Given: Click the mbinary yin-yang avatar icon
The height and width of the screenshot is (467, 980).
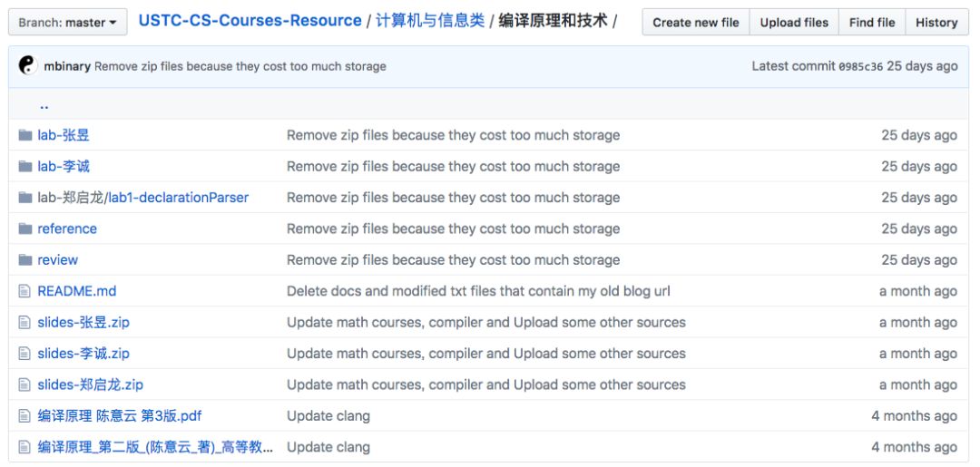Looking at the screenshot, I should pos(28,65).
